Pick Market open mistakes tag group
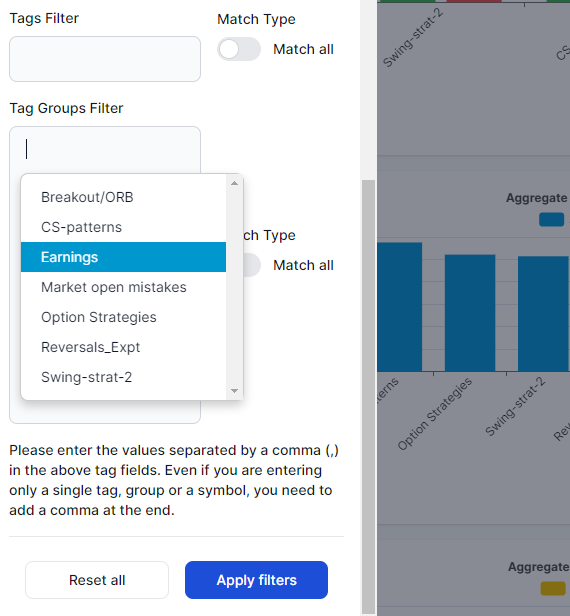This screenshot has width=570, height=616. coord(123,287)
